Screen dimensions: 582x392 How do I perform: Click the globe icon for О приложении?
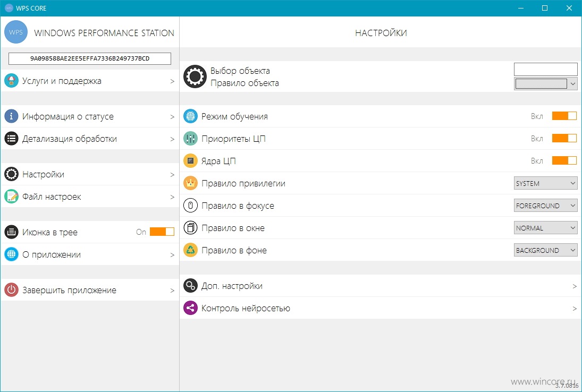[x=12, y=254]
